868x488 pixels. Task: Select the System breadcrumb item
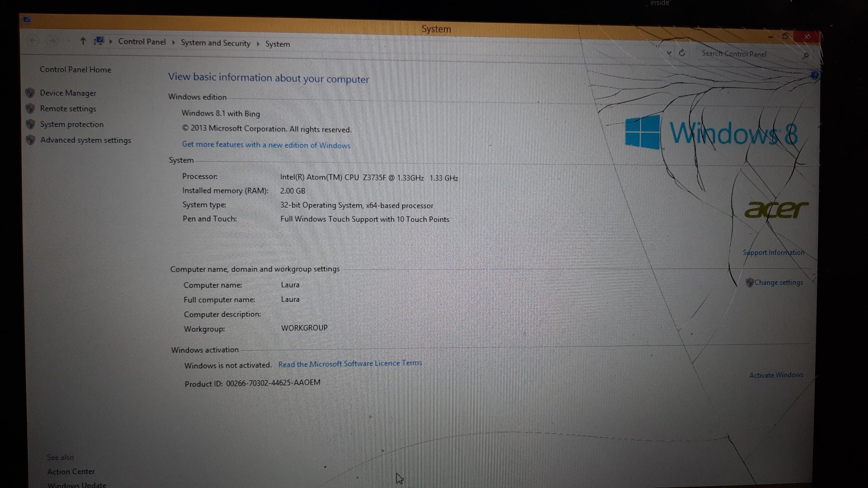coord(278,44)
